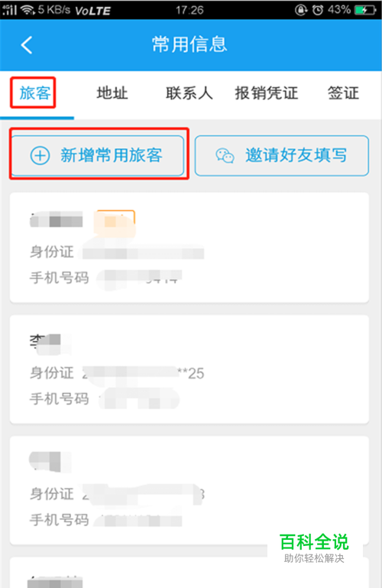Open the first passenger card
Viewport: 382px width, 588px height.
[x=189, y=248]
